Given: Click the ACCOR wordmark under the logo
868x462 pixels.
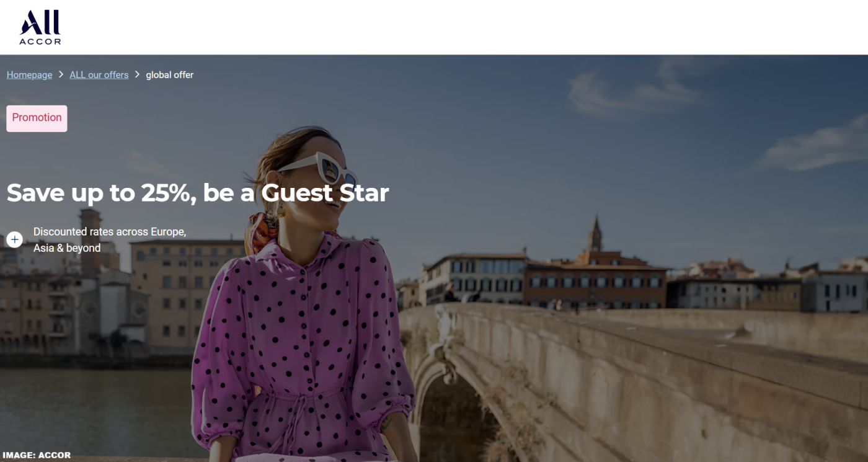Looking at the screenshot, I should point(40,42).
